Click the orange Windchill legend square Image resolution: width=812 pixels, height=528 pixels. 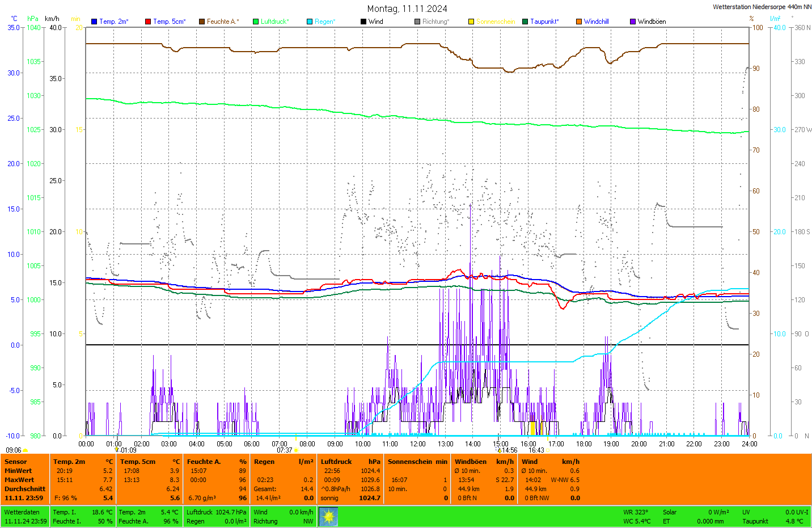click(579, 22)
